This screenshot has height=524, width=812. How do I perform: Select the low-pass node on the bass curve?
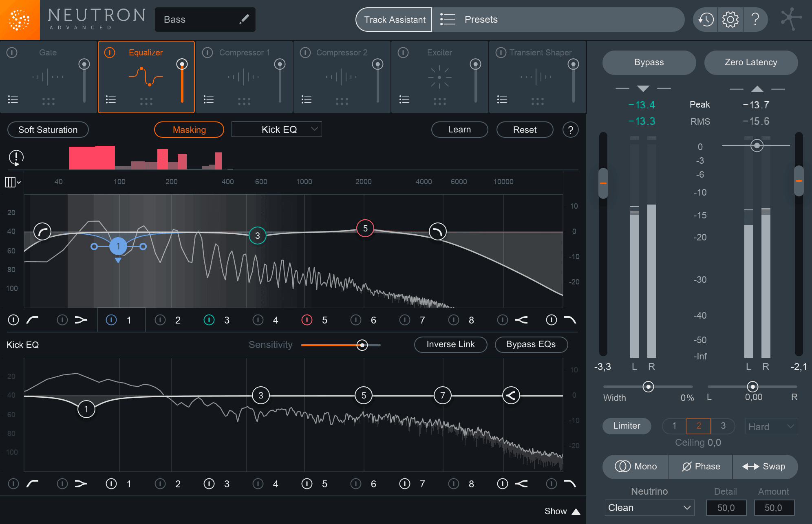438,231
